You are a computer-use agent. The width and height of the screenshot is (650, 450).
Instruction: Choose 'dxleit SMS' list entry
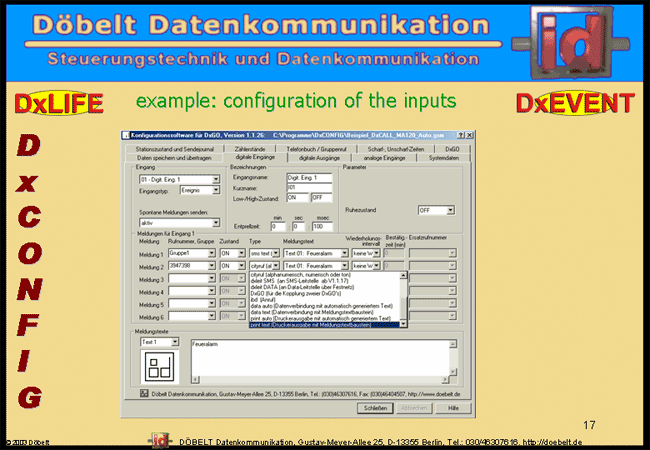tap(325, 281)
